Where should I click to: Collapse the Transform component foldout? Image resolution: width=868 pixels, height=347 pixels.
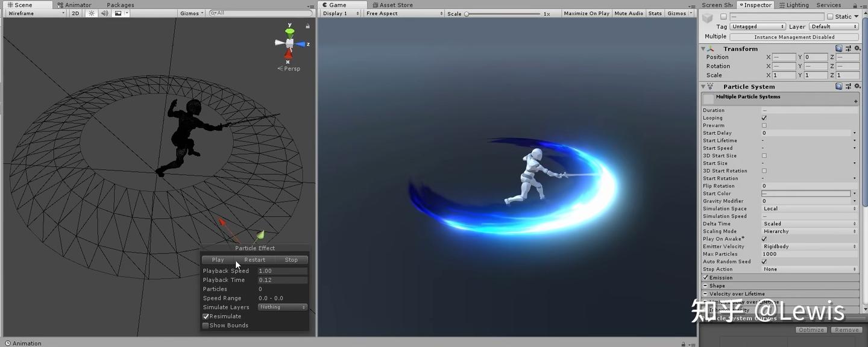point(703,49)
